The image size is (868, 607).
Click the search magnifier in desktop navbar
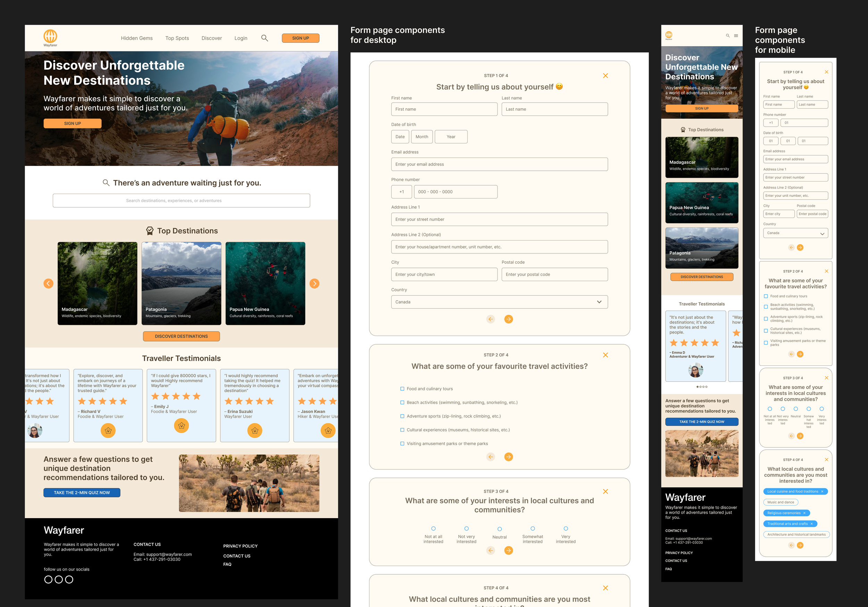265,38
